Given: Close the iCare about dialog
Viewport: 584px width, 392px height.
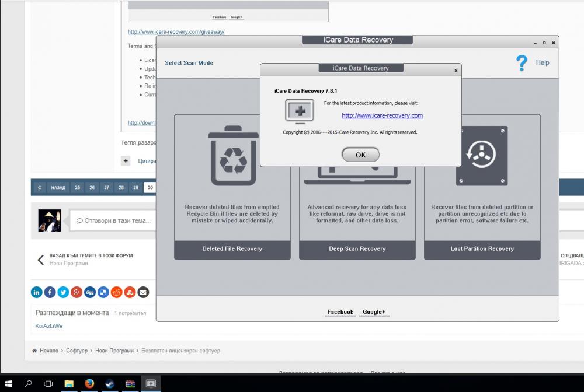Looking at the screenshot, I should coord(456,71).
